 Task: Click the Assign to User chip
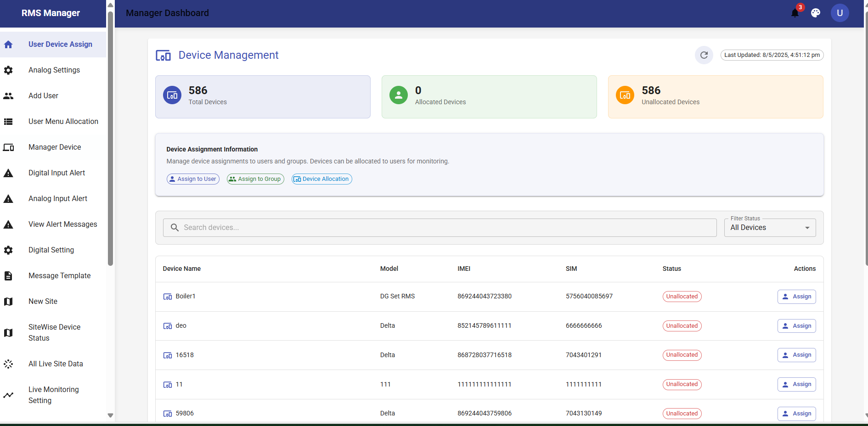click(193, 179)
